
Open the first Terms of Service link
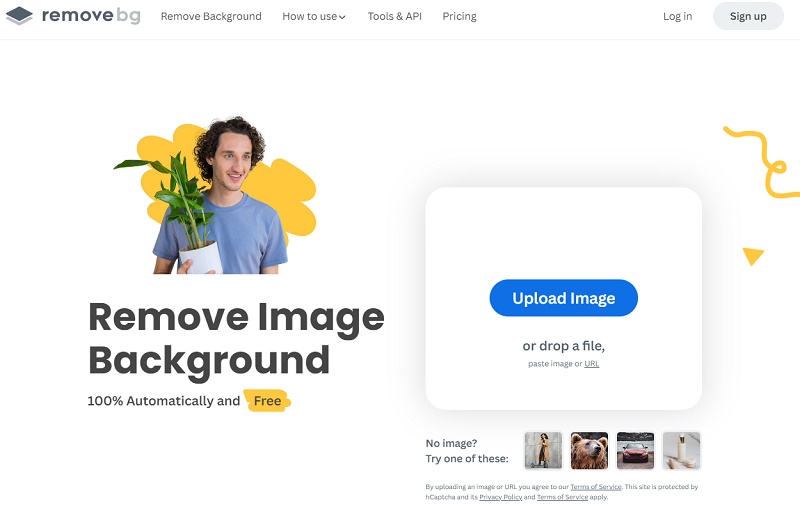(x=596, y=487)
